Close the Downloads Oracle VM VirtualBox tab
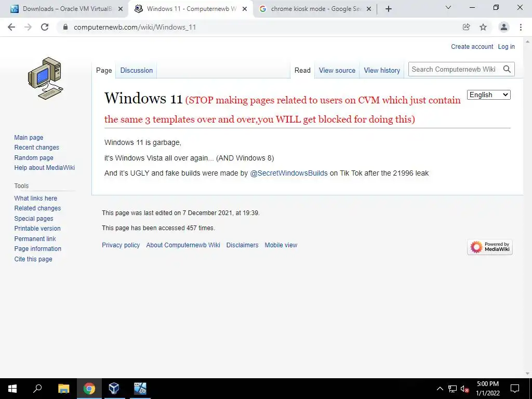 tap(121, 9)
